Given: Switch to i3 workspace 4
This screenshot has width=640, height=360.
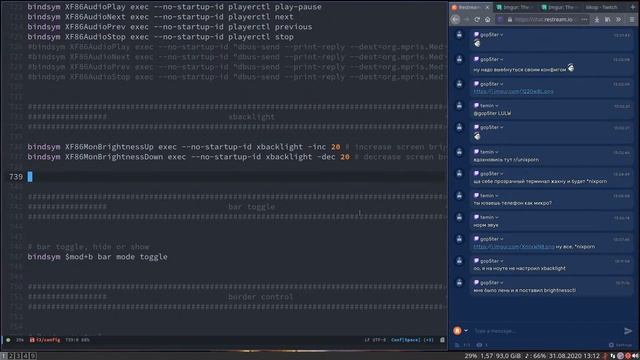Looking at the screenshot, I should coord(25,356).
